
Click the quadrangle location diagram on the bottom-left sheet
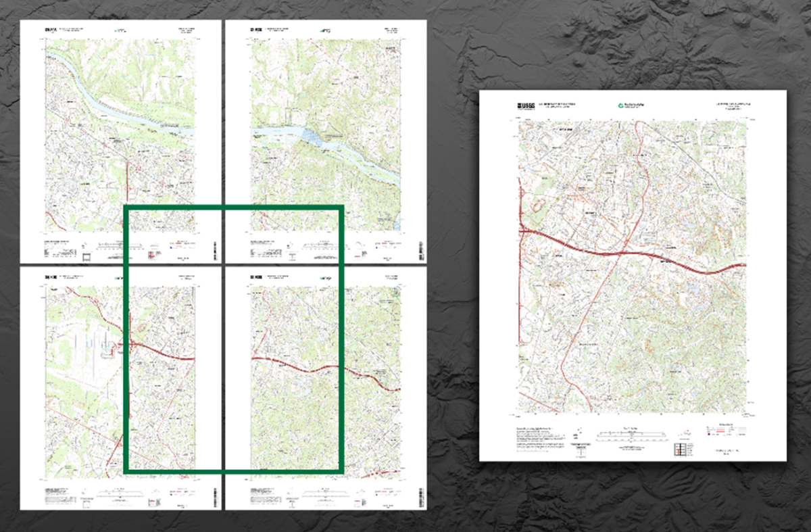point(151,502)
